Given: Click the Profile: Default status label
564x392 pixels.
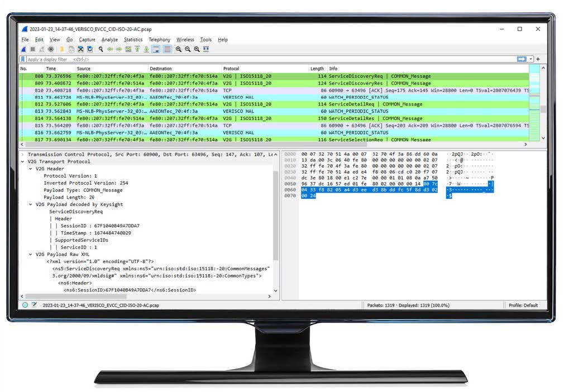Looking at the screenshot, I should pyautogui.click(x=523, y=305).
